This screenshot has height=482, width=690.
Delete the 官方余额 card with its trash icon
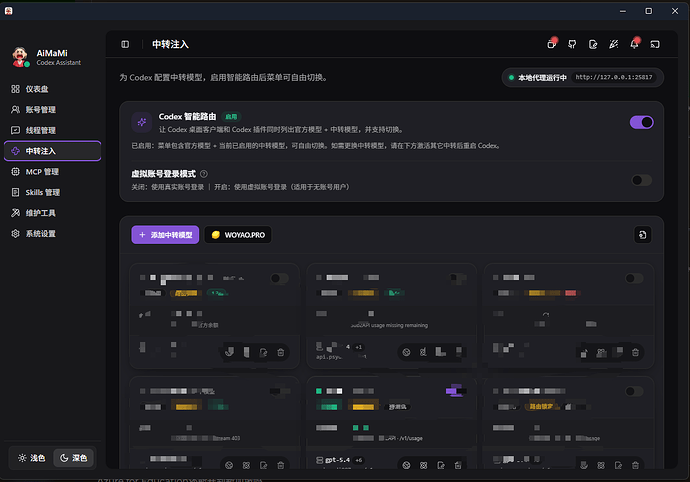[x=281, y=353]
